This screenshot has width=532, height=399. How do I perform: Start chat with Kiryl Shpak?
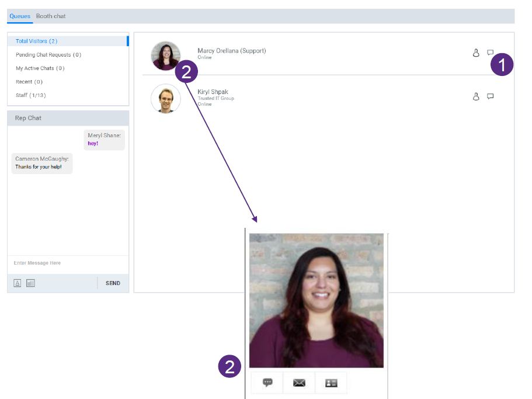pyautogui.click(x=491, y=96)
